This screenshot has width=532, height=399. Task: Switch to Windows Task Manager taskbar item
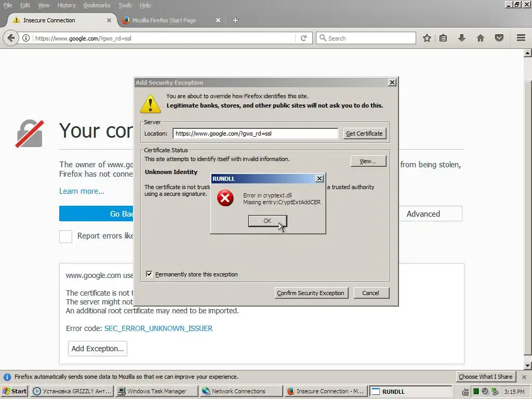click(x=156, y=391)
